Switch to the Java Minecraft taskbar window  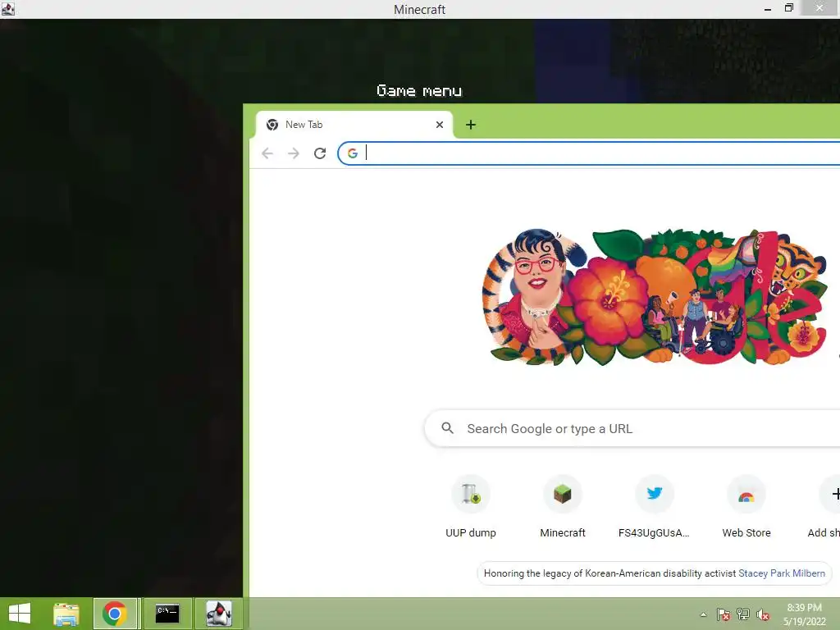coord(218,614)
